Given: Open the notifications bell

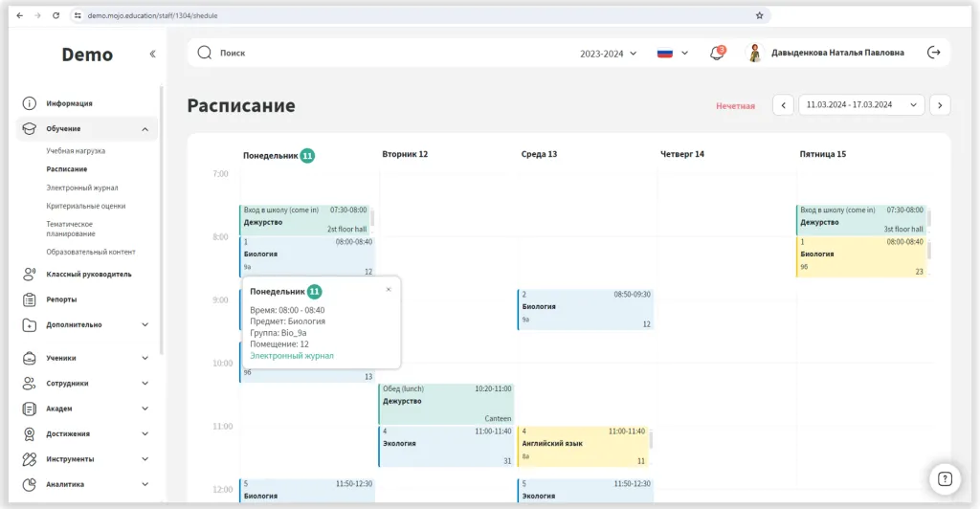Looking at the screenshot, I should click(x=716, y=54).
